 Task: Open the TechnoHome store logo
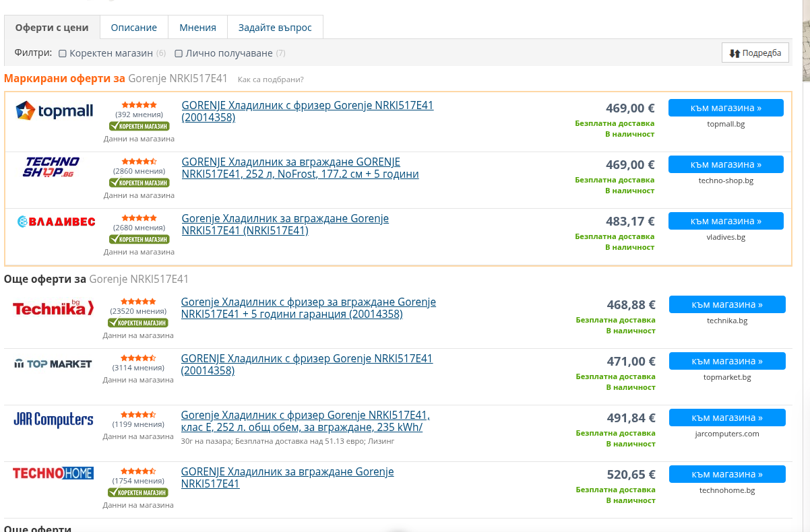pos(53,473)
